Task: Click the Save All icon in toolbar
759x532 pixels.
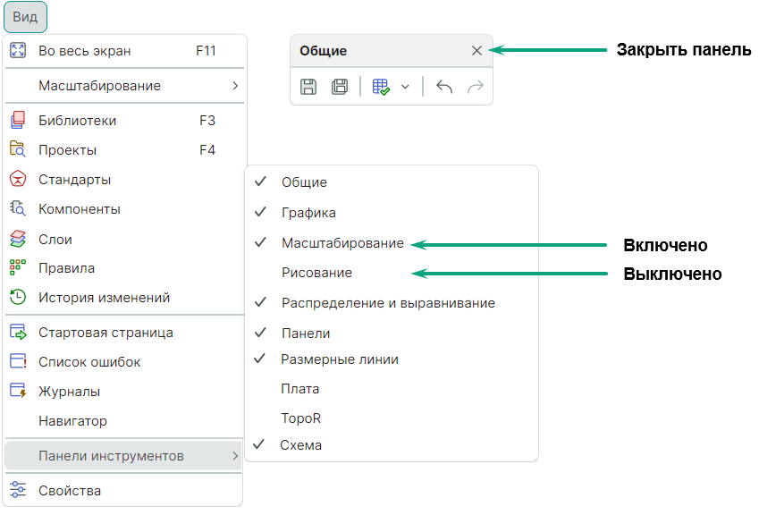Action: click(x=340, y=87)
